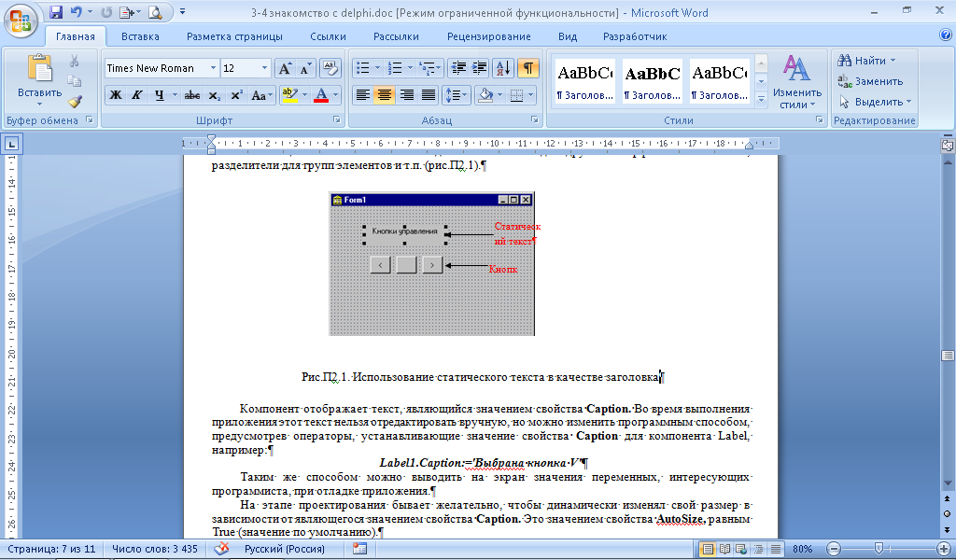Open the Разработчик tab
Image resolution: width=956 pixels, height=560 pixels.
pos(635,36)
